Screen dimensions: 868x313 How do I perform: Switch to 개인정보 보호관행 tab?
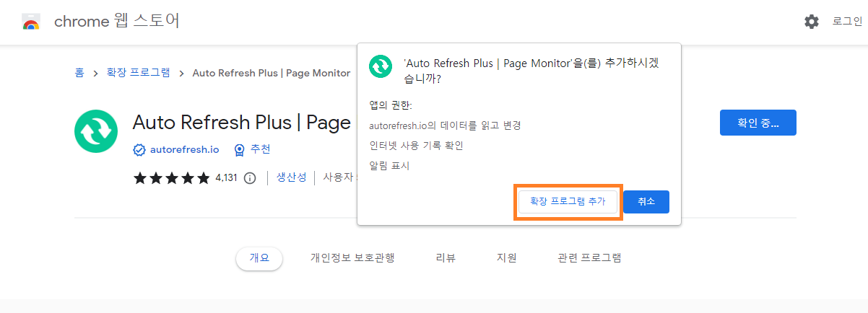click(x=352, y=257)
